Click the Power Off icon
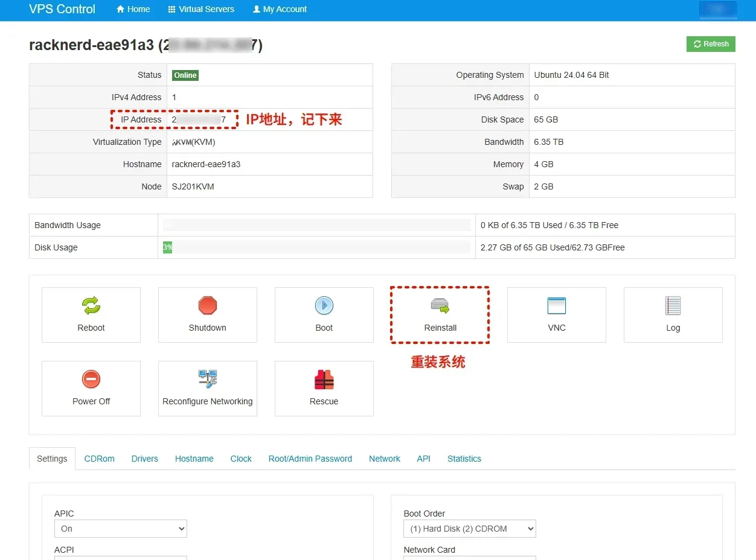 [x=91, y=380]
